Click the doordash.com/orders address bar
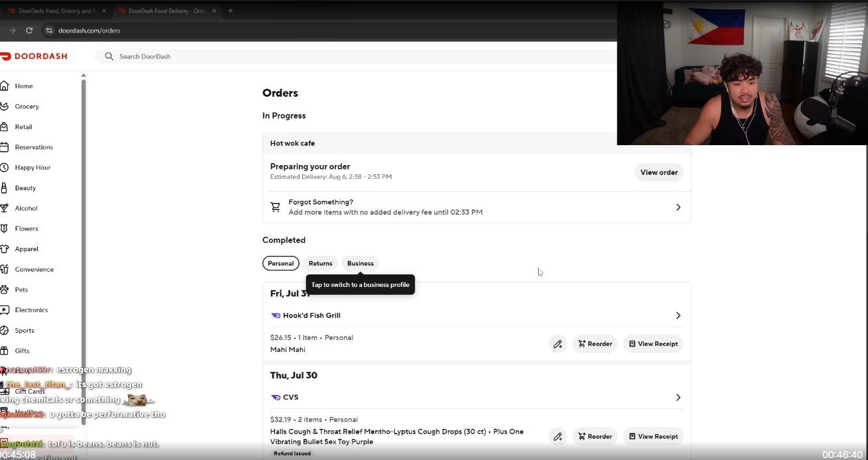The height and width of the screenshot is (460, 868). pos(328,30)
